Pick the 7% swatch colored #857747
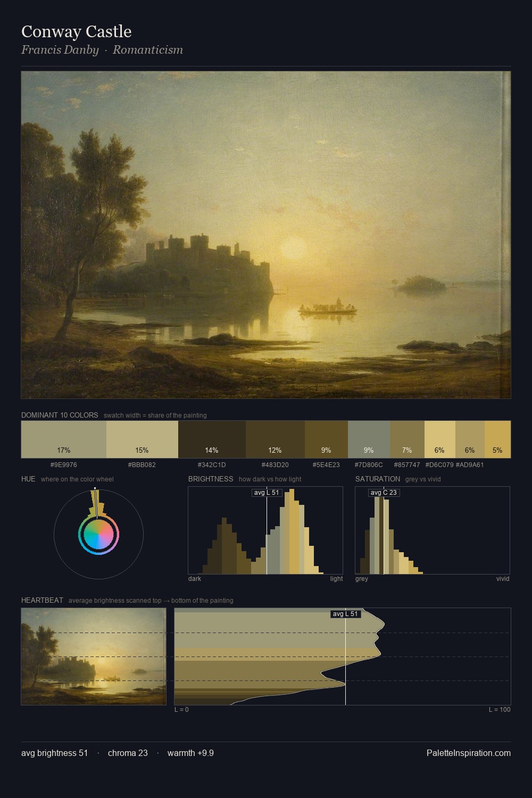532x798 pixels. click(x=407, y=439)
